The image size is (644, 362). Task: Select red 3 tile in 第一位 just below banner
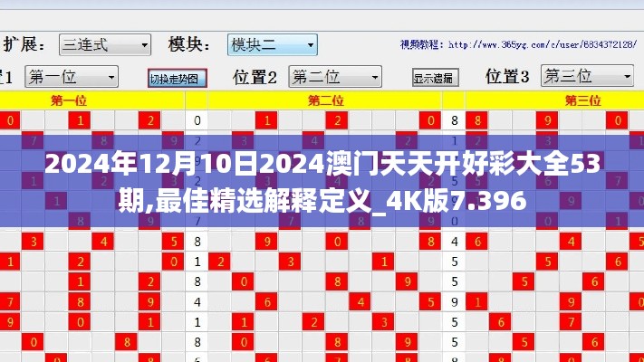[x=33, y=242]
